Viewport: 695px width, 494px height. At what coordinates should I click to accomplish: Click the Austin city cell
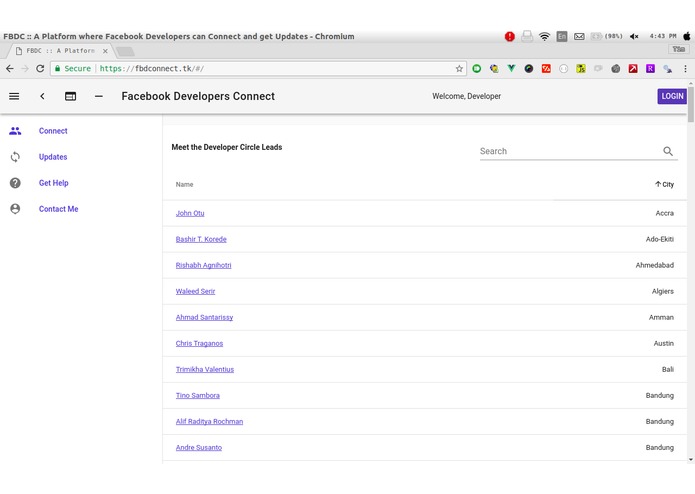(664, 343)
